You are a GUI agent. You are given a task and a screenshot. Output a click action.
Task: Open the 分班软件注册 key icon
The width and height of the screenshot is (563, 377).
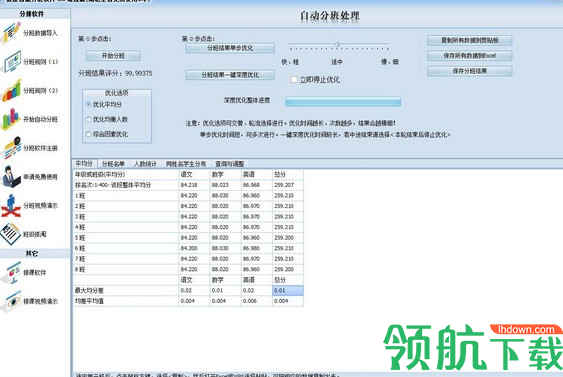pyautogui.click(x=11, y=148)
